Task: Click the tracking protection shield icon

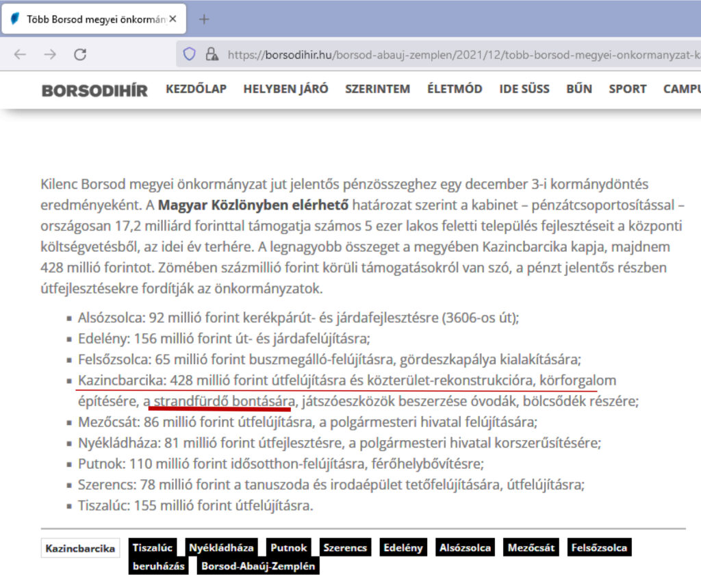Action: 190,54
